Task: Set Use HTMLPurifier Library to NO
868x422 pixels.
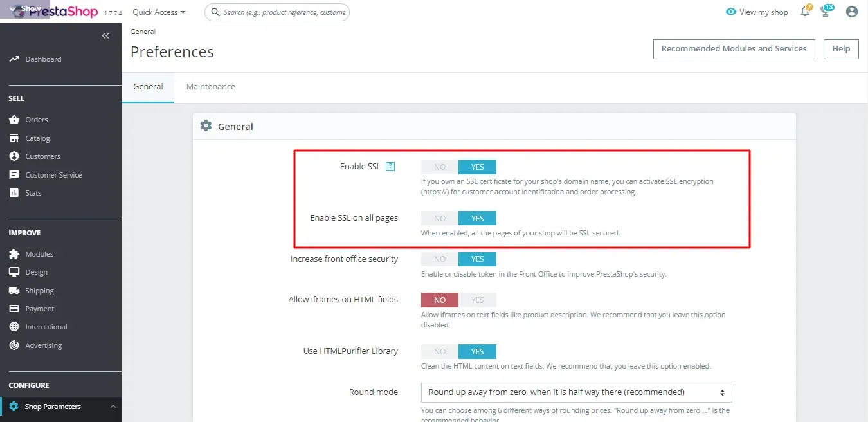Action: [x=440, y=351]
